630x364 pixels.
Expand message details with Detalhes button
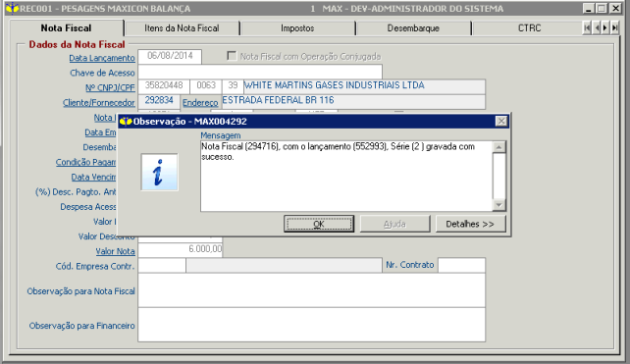470,224
